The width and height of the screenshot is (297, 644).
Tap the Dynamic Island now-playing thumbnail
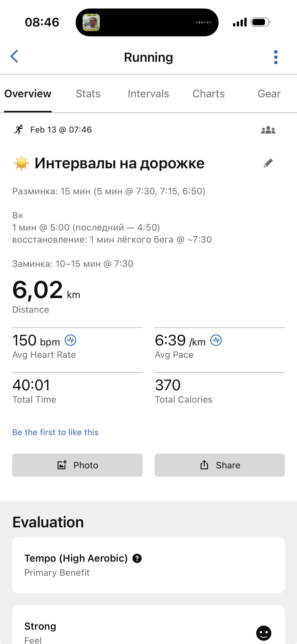coord(91,22)
